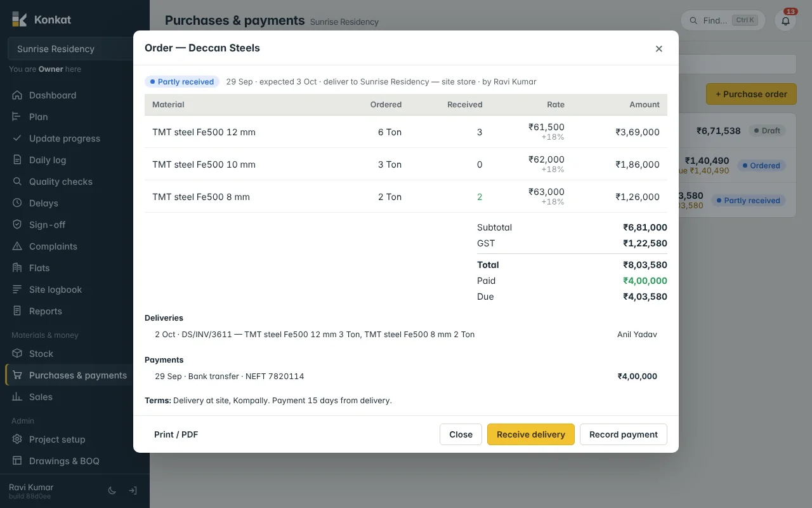Screen dimensions: 812x508
Task: Close the Deccan Steels order dialog
Action: pos(658,48)
